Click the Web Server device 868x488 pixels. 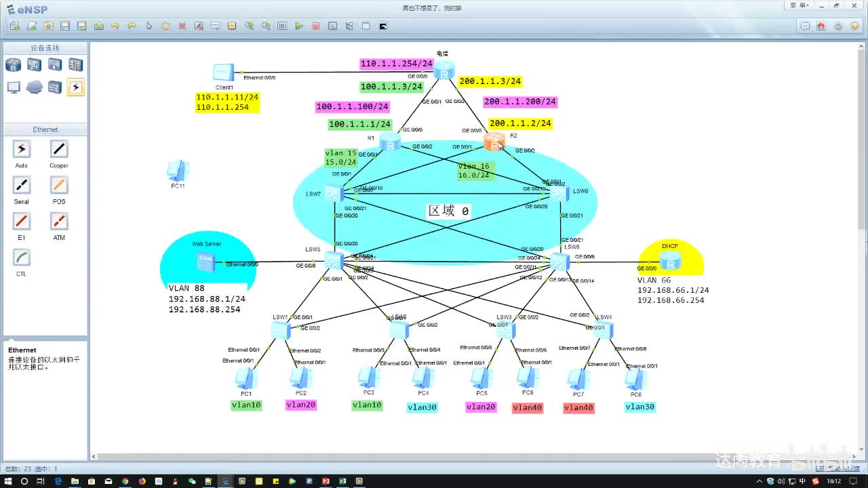(206, 261)
